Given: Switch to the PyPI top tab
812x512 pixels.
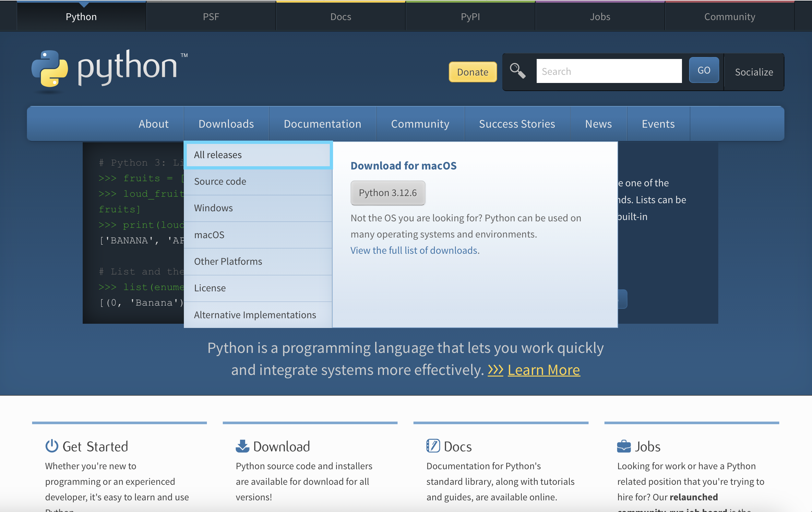Looking at the screenshot, I should pyautogui.click(x=470, y=17).
